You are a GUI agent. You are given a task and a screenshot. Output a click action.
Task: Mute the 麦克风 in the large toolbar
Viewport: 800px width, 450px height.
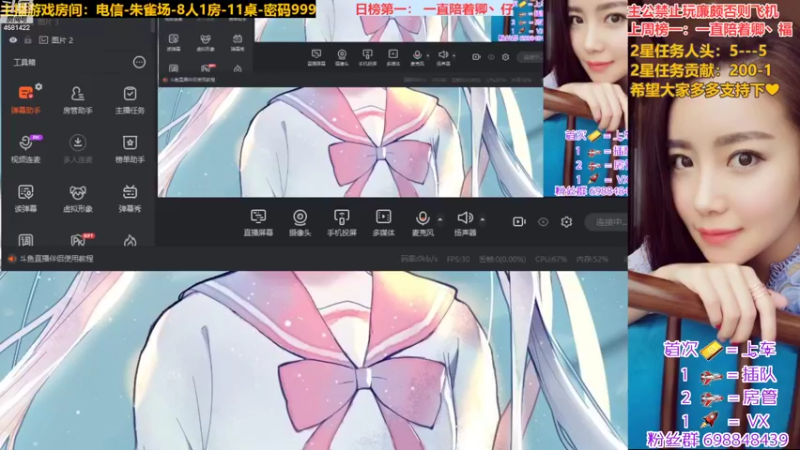[422, 222]
